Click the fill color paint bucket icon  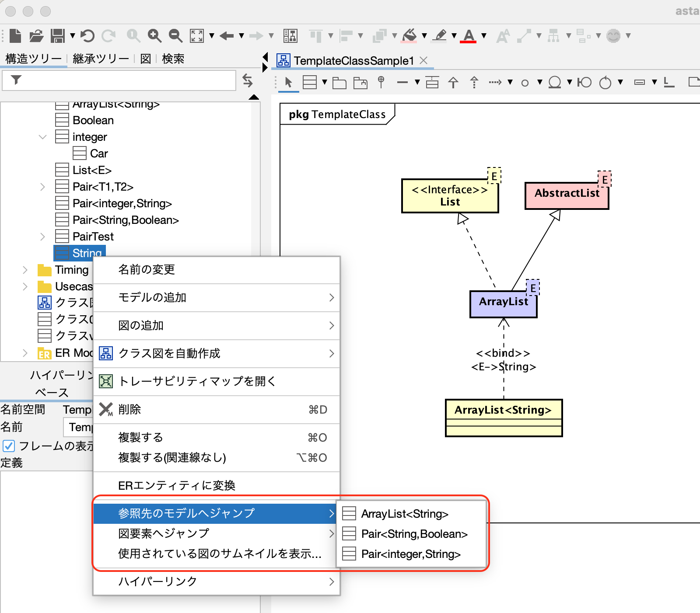(409, 35)
